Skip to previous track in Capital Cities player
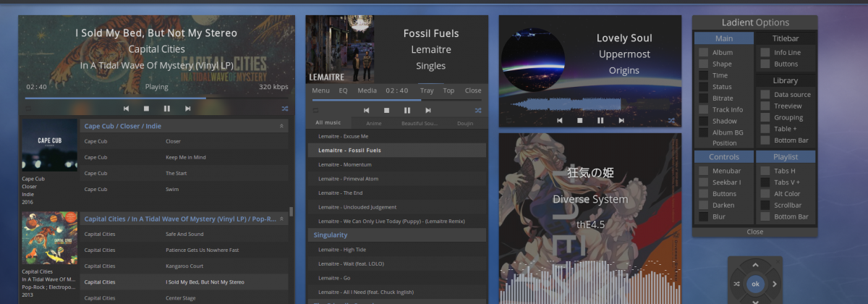The width and height of the screenshot is (868, 304). pyautogui.click(x=126, y=109)
